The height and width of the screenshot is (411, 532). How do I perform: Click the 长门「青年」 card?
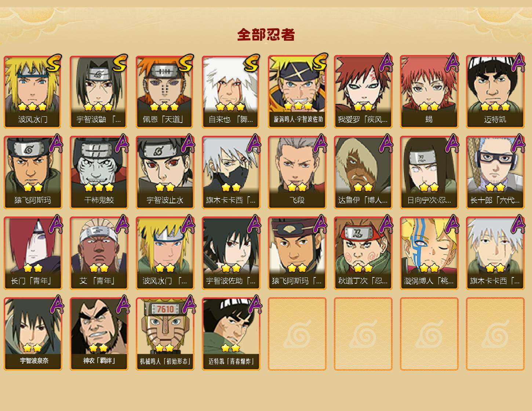33,253
